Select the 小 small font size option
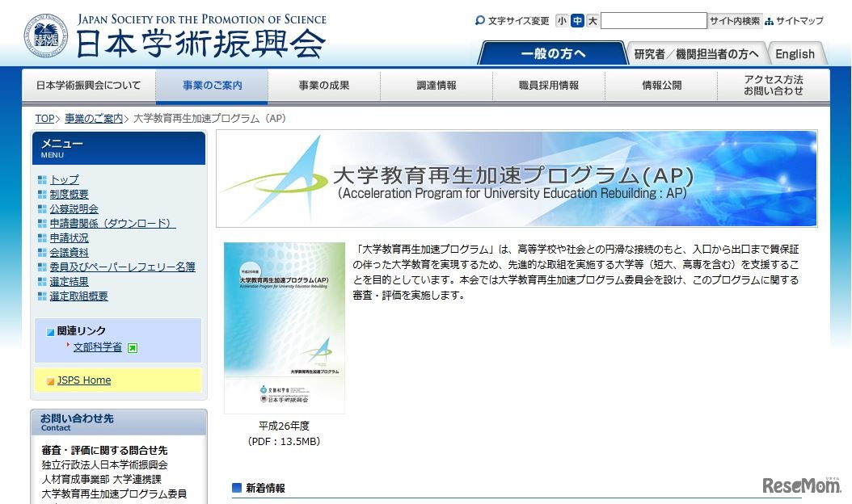Image resolution: width=852 pixels, height=504 pixels. pos(562,20)
